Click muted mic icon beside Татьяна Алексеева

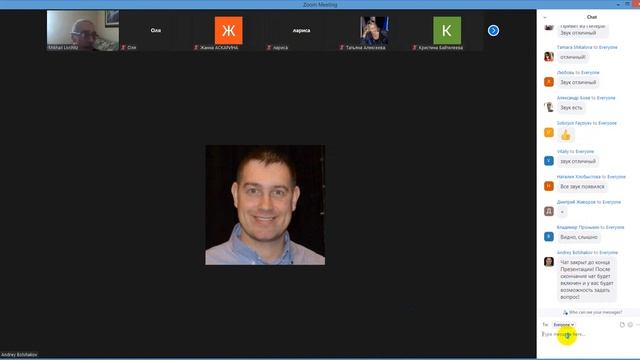(342, 48)
